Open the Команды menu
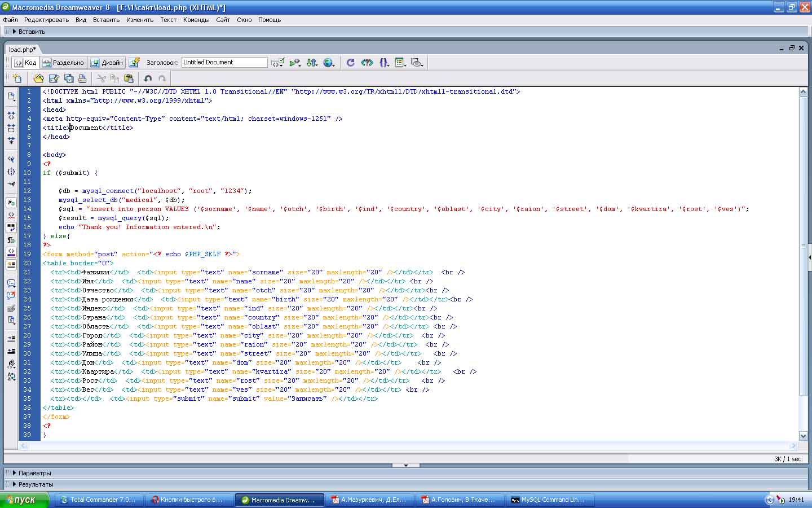812x508 pixels. click(x=196, y=20)
